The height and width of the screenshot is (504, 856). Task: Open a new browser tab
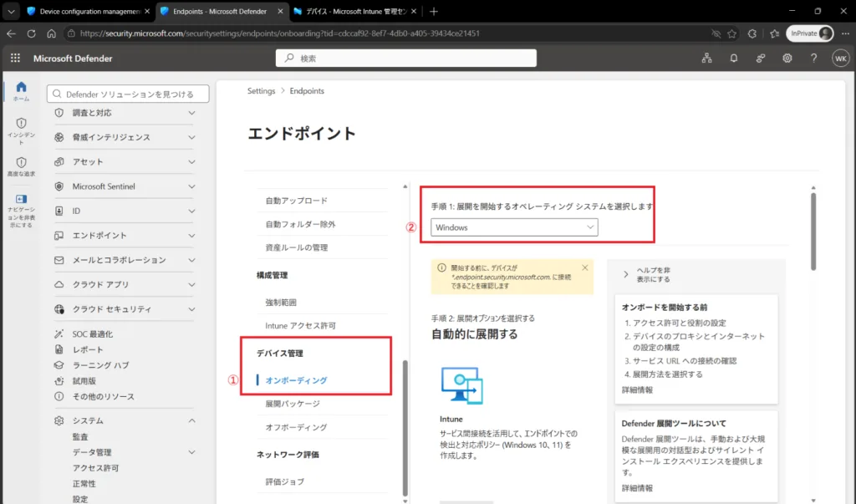click(x=434, y=11)
